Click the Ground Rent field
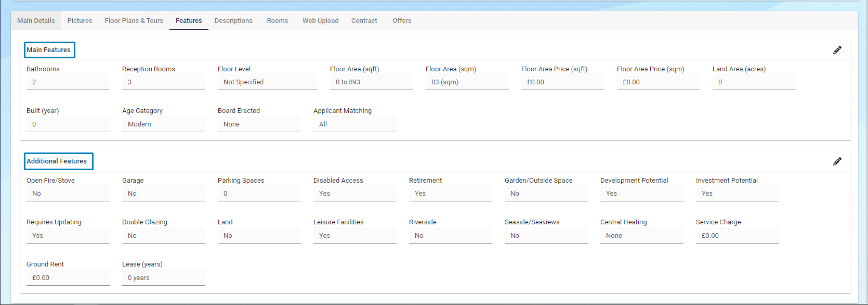This screenshot has width=868, height=305. coord(68,278)
